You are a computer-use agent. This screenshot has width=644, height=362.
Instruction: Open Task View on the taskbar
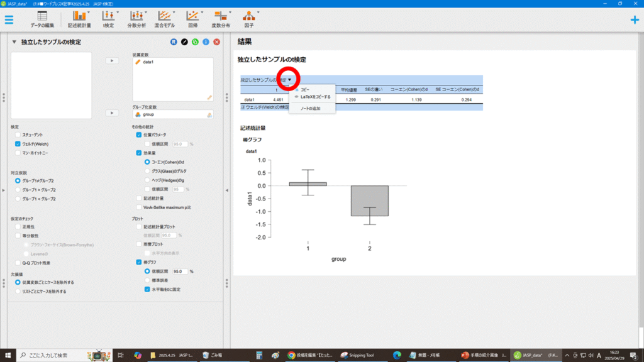pyautogui.click(x=120, y=356)
